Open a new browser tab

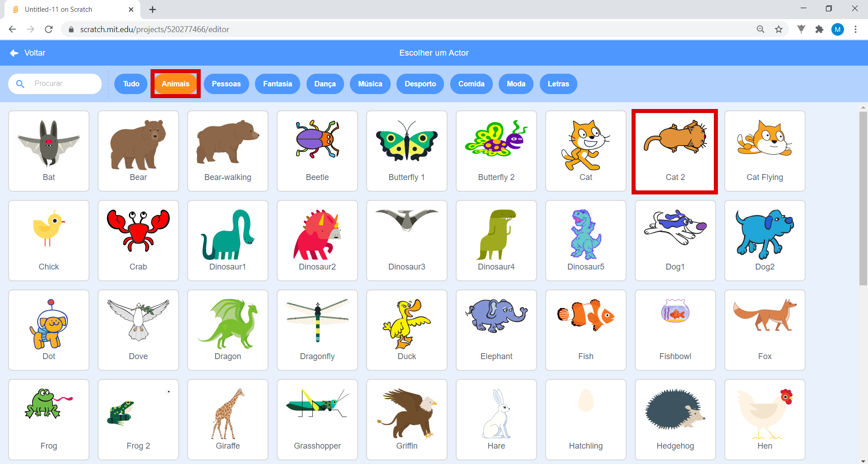pos(152,9)
